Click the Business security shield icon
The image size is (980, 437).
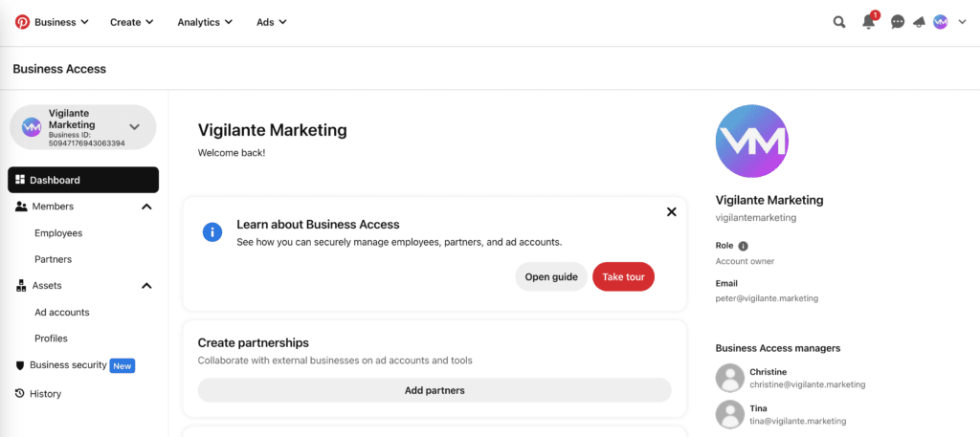[20, 365]
